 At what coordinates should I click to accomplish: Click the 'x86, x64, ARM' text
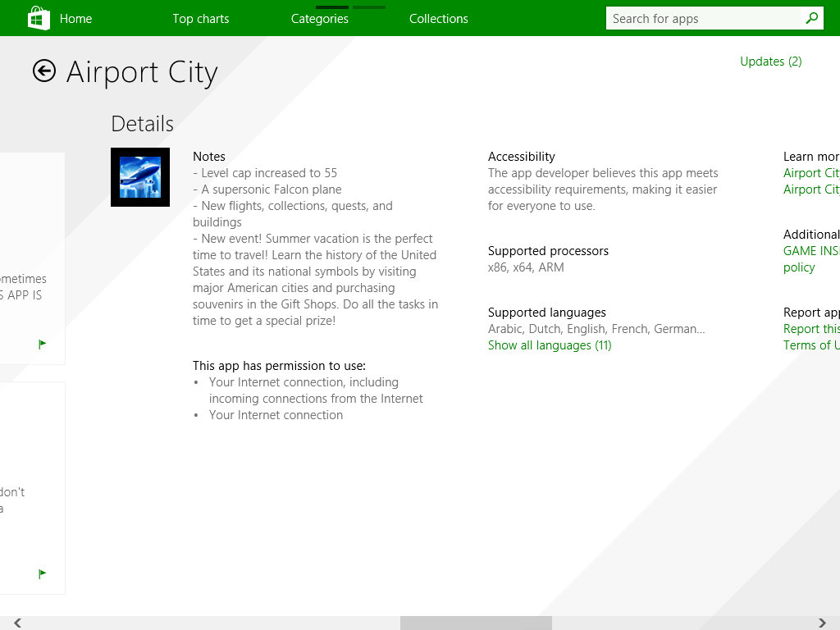[x=526, y=267]
